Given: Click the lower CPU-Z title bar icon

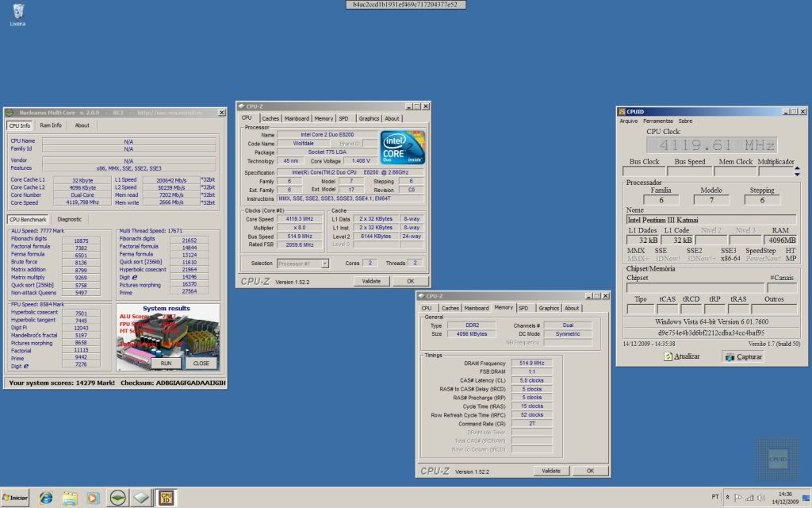Looking at the screenshot, I should click(x=422, y=296).
